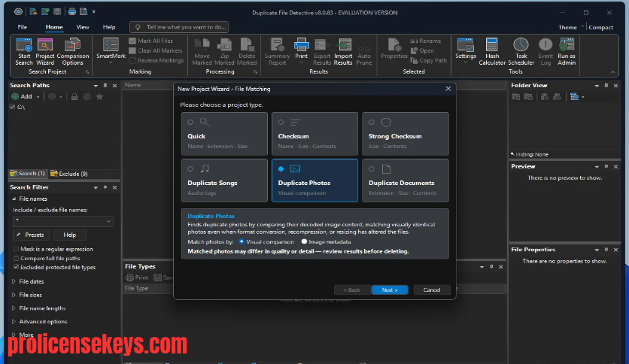Open the Task Scheduler tool
Viewport: 629px width, 364px height.
point(521,51)
